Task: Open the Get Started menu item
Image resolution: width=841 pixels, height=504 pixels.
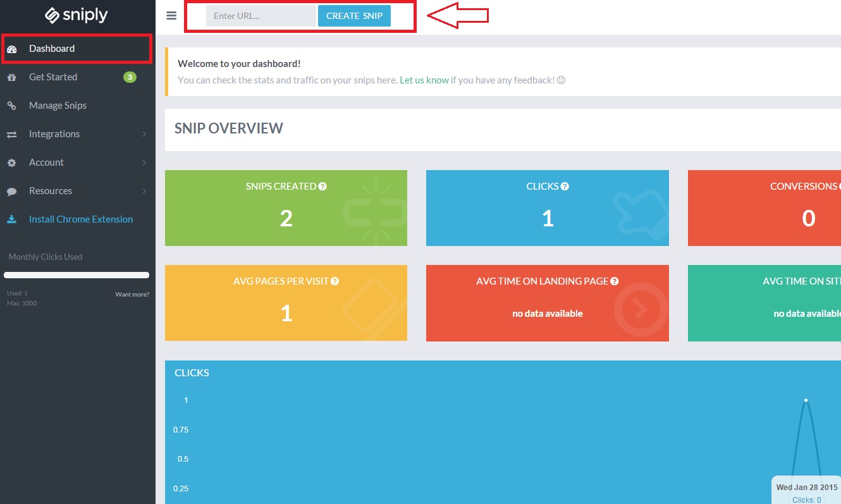Action: 53,77
